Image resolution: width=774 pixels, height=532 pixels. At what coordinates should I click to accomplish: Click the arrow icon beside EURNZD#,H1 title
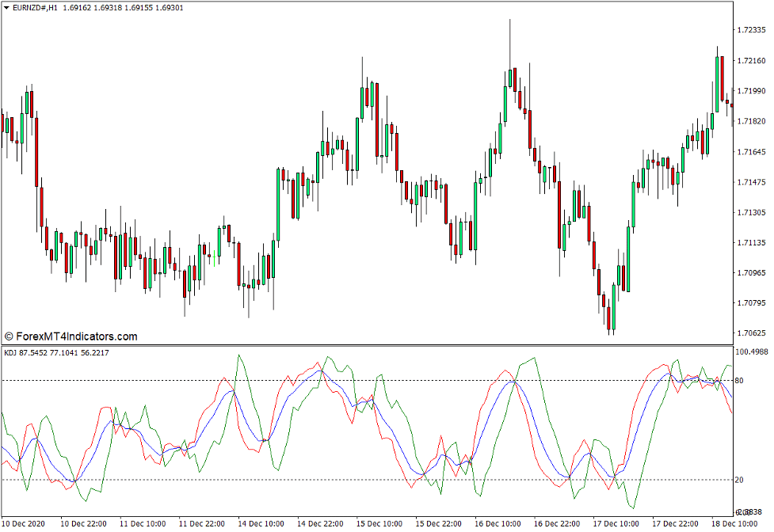click(x=6, y=8)
